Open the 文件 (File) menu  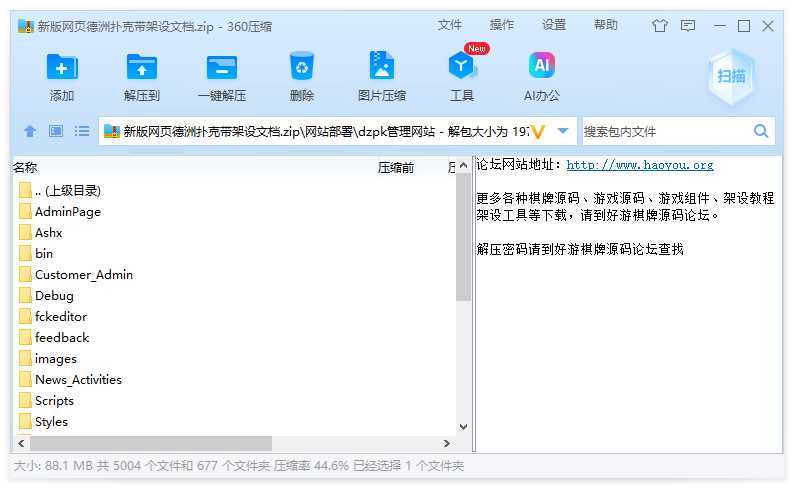pos(450,25)
